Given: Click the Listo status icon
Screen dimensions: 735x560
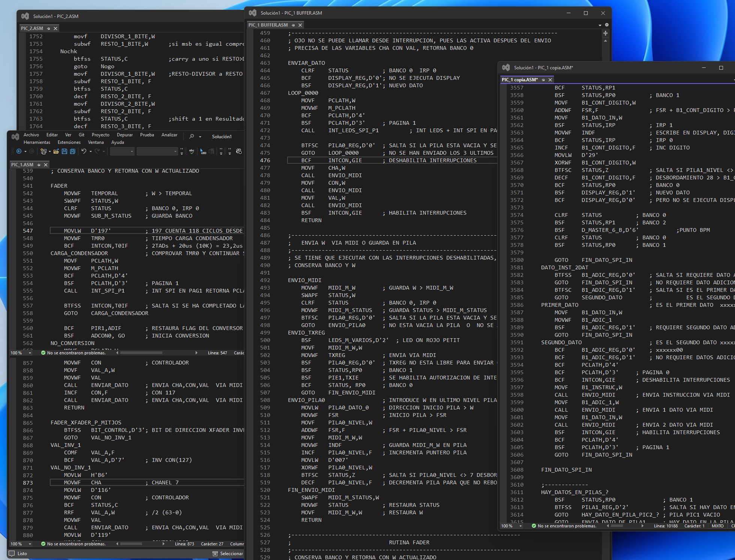Looking at the screenshot, I should pyautogui.click(x=12, y=554).
